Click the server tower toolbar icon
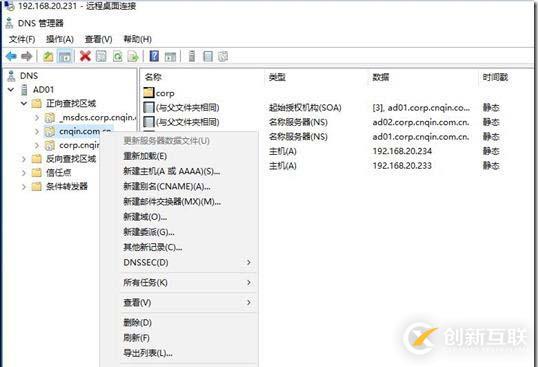 tap(192, 56)
